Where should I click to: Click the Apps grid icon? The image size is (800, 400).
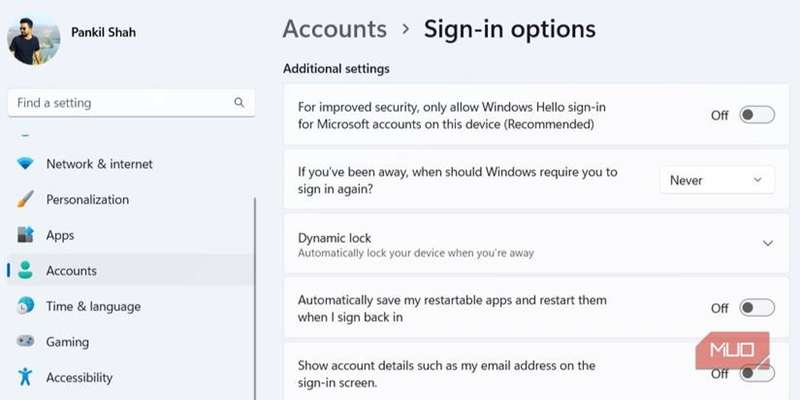click(x=25, y=235)
